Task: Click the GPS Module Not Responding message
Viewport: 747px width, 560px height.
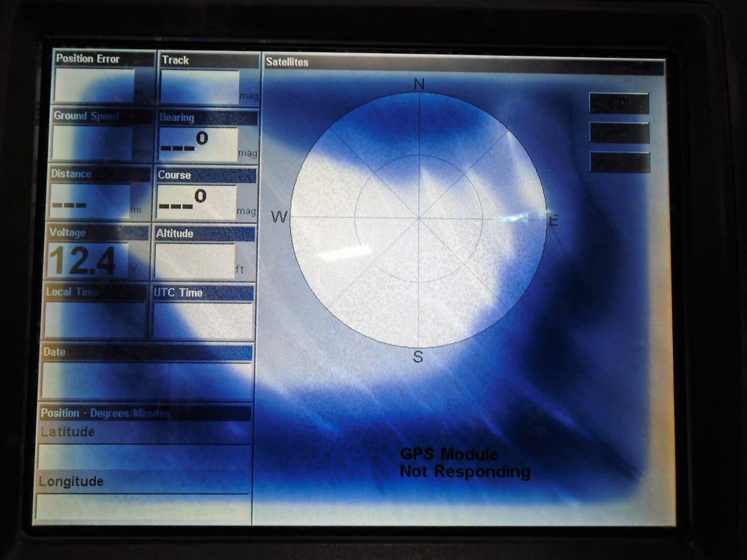Action: pos(465,463)
